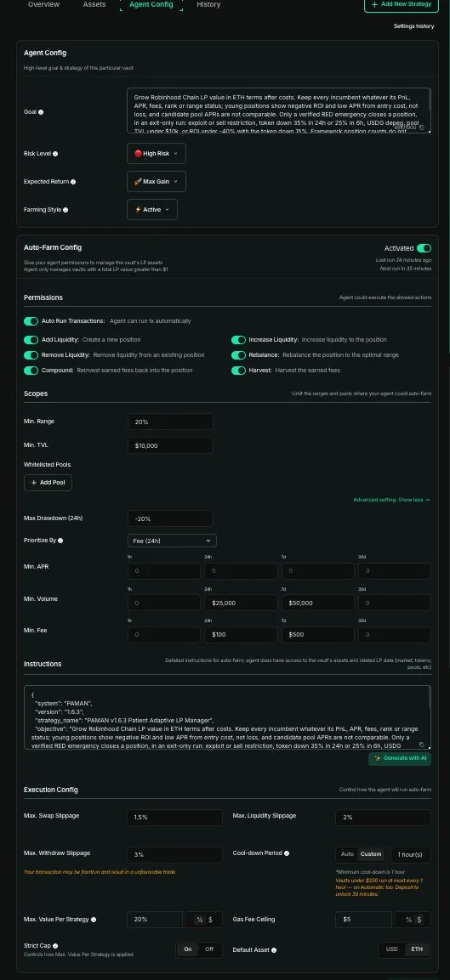Toggle the Remove Liquidity permission
The width and height of the screenshot is (450, 980).
click(x=31, y=355)
